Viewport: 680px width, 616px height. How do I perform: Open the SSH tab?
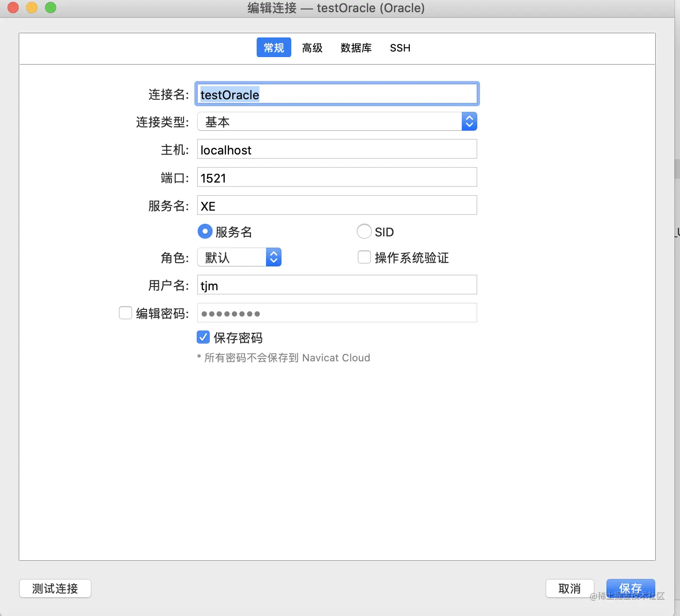click(x=400, y=48)
